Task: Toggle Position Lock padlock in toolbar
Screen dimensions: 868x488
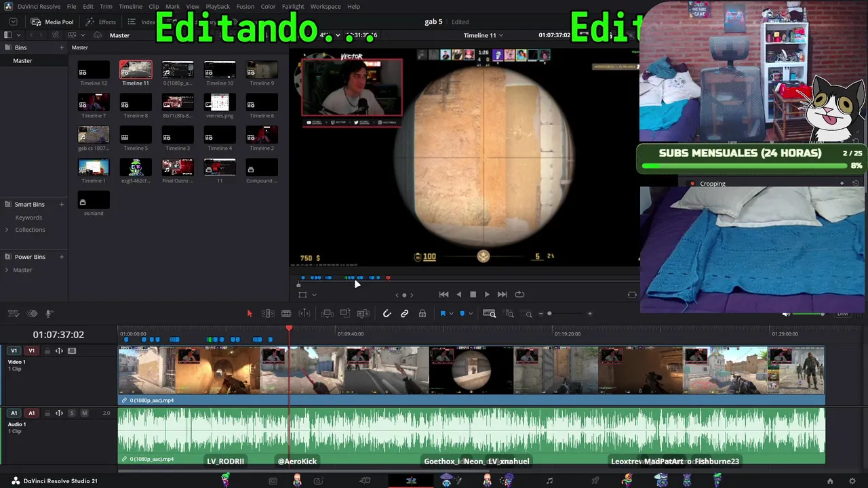Action: pos(422,313)
